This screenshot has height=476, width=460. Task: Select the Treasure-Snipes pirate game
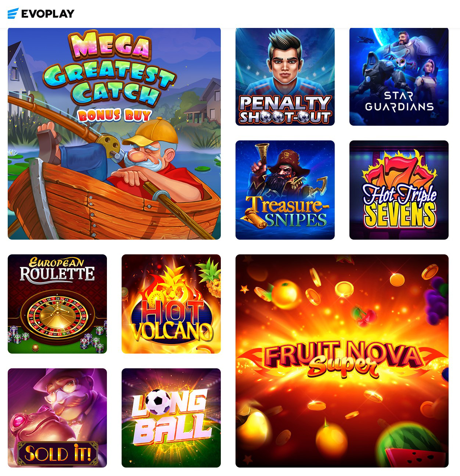pyautogui.click(x=285, y=190)
